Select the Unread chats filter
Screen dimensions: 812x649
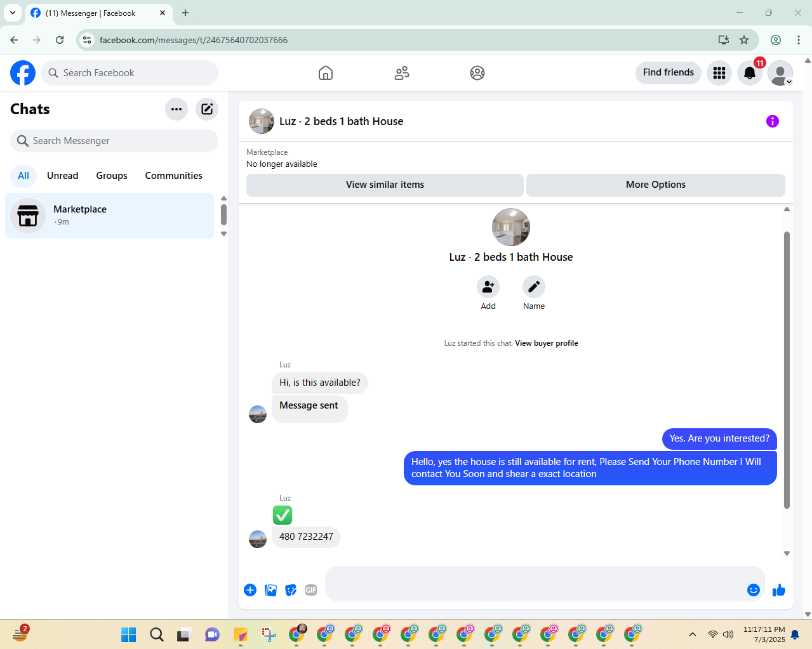[63, 176]
